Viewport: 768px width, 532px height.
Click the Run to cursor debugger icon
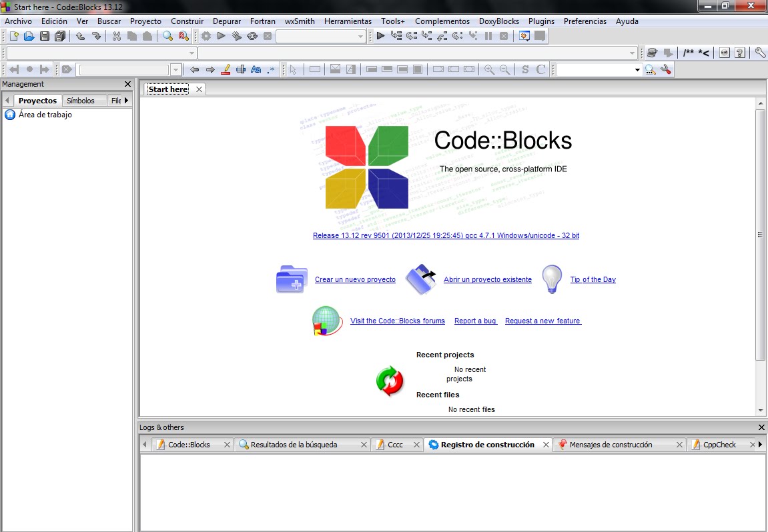point(396,36)
